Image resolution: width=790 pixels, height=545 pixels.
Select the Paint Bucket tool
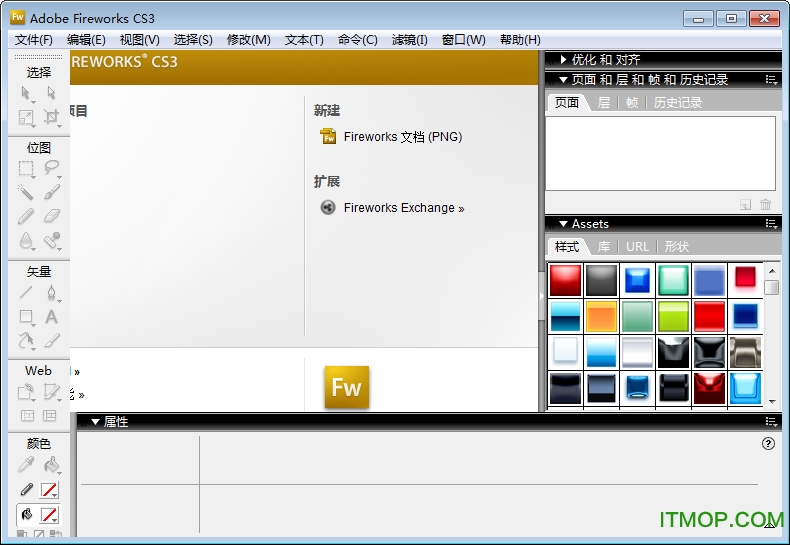coord(51,464)
